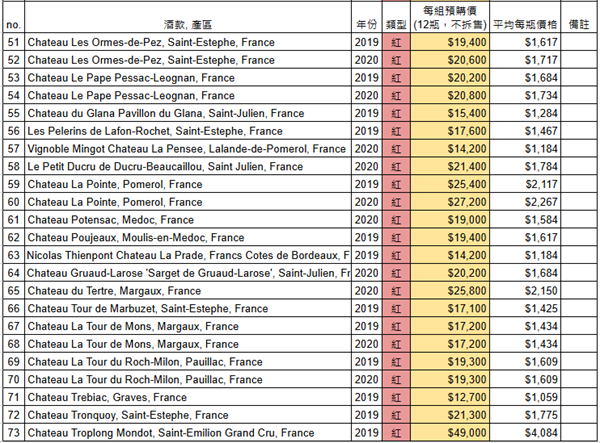Select the $21,400 price cell
600x443 pixels.
[x=450, y=166]
